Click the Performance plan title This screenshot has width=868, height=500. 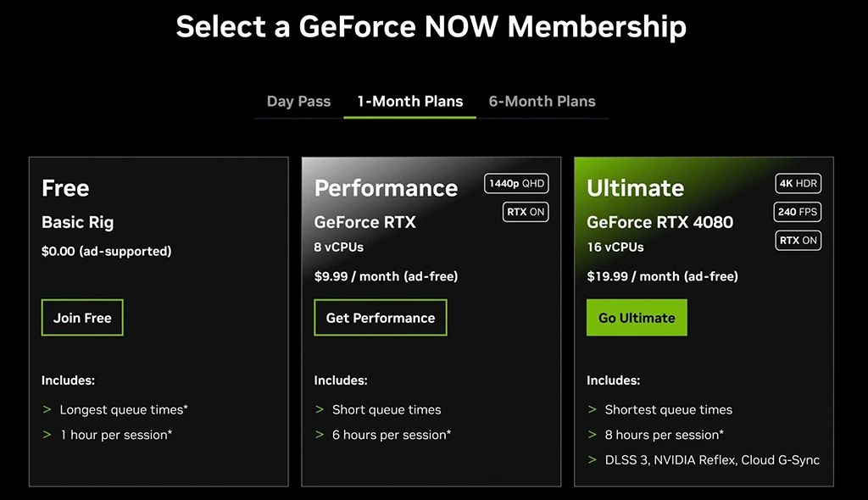tap(386, 187)
